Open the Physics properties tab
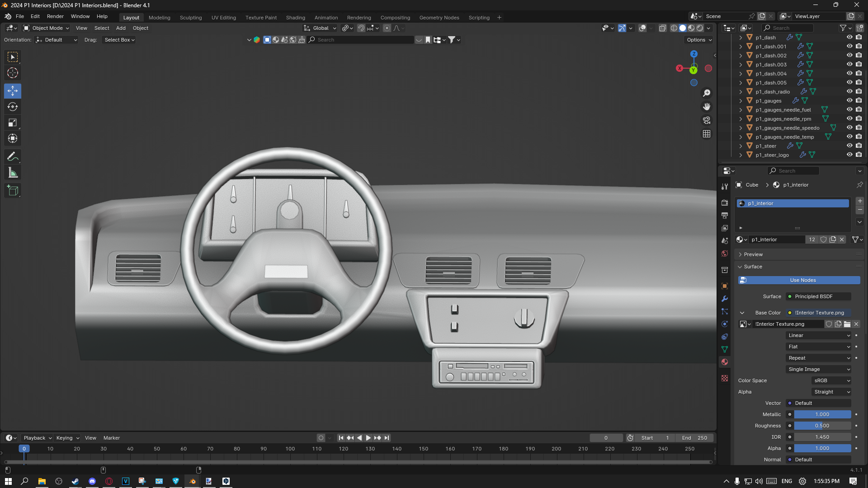The width and height of the screenshot is (868, 488). click(x=725, y=324)
